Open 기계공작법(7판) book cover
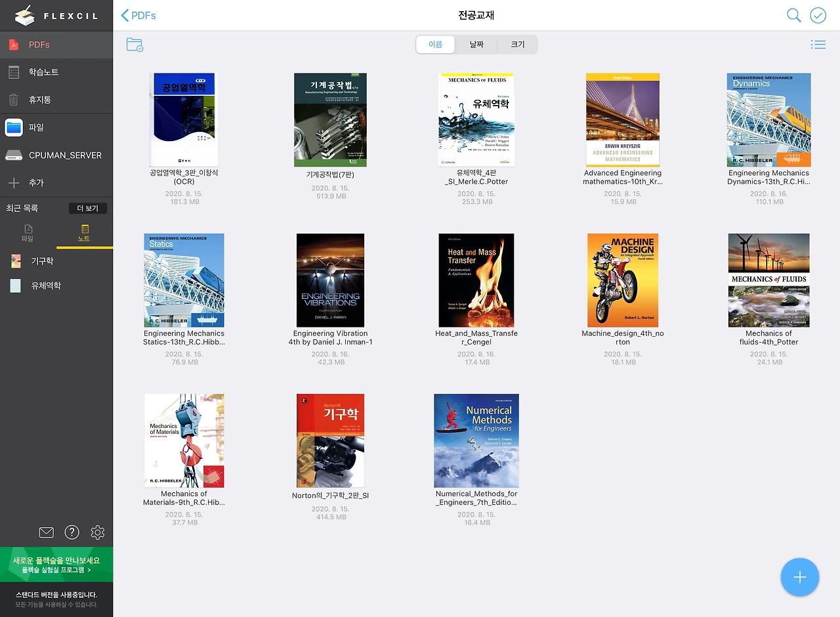This screenshot has height=617, width=840. pos(330,119)
